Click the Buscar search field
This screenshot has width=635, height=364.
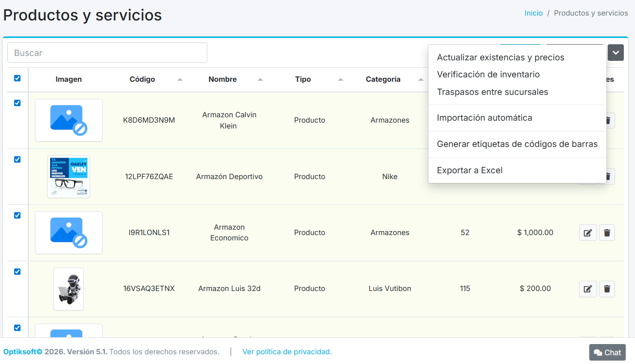[x=107, y=53]
